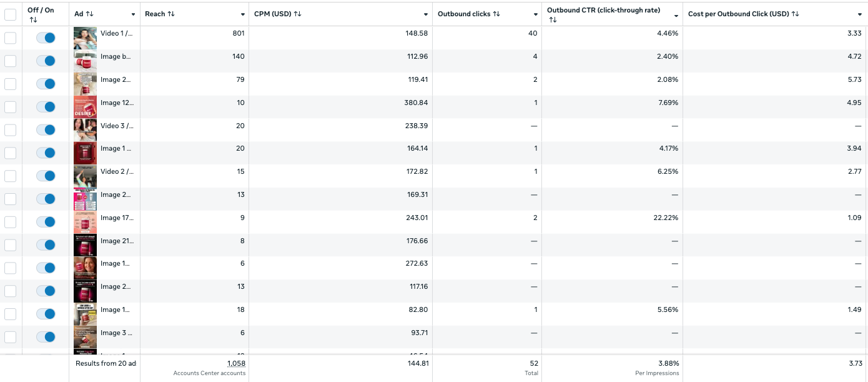This screenshot has width=868, height=382.
Task: Click sort arrows under Outbound CTR header
Action: [x=553, y=20]
